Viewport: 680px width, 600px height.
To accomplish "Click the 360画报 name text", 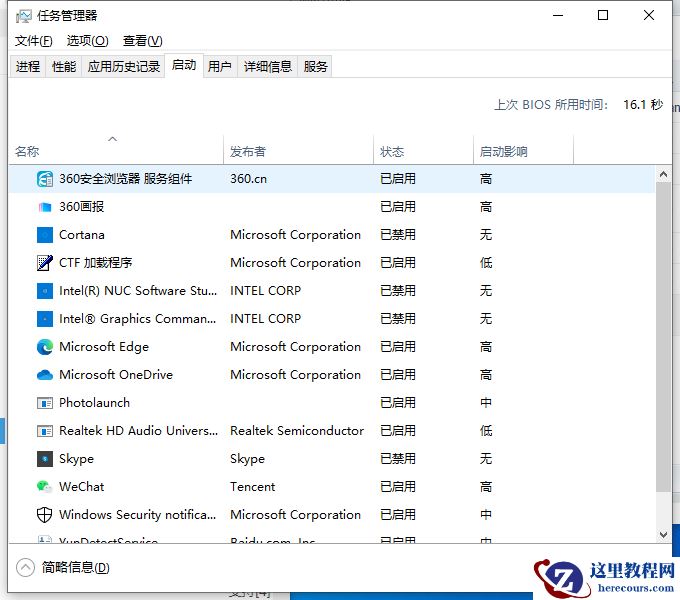I will point(82,207).
